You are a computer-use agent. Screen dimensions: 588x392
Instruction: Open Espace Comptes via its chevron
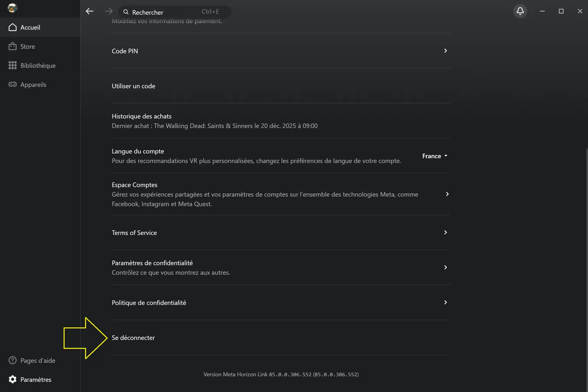point(447,194)
